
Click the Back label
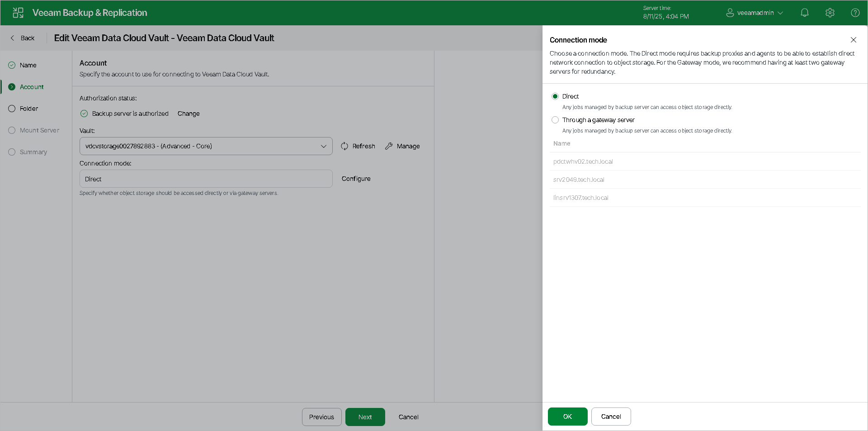pos(28,38)
